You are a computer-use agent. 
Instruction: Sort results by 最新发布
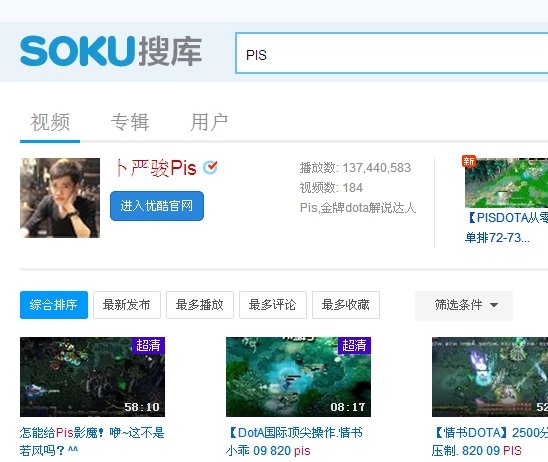click(x=127, y=305)
